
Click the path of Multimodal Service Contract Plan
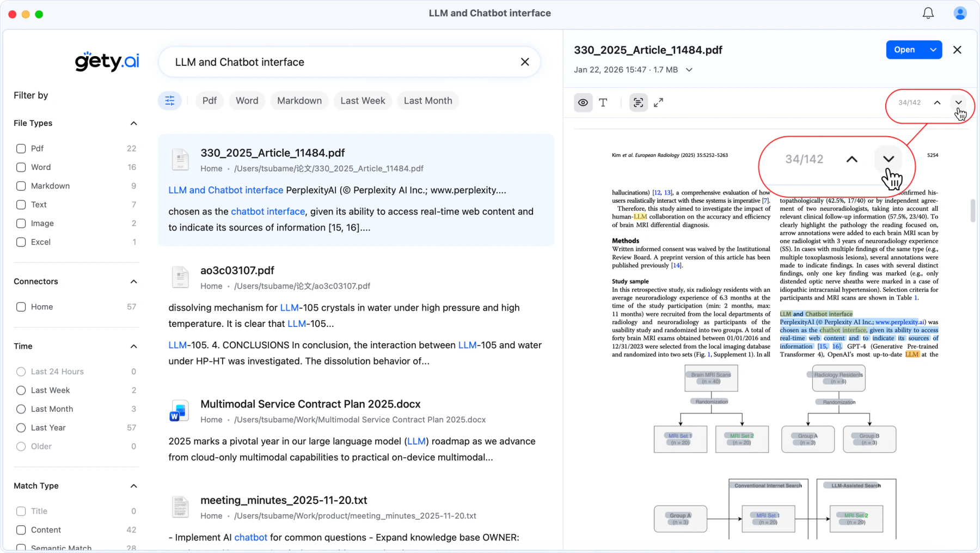click(x=360, y=420)
